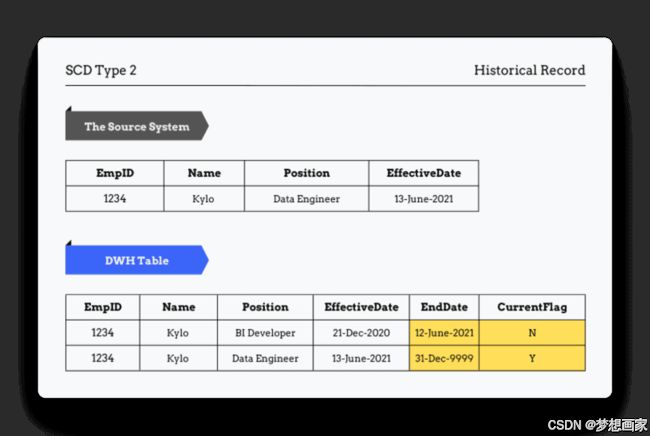Click the blue "DWH Table" banner
Image resolution: width=650 pixels, height=436 pixels.
tap(137, 260)
